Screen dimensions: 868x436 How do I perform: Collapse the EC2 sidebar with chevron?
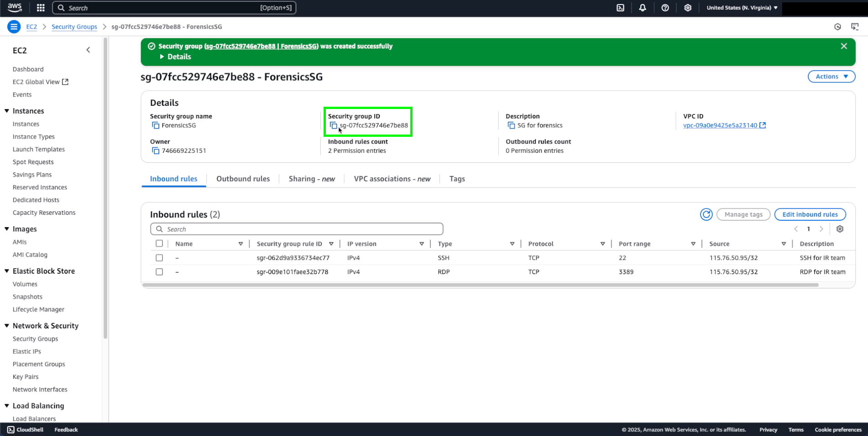click(88, 50)
